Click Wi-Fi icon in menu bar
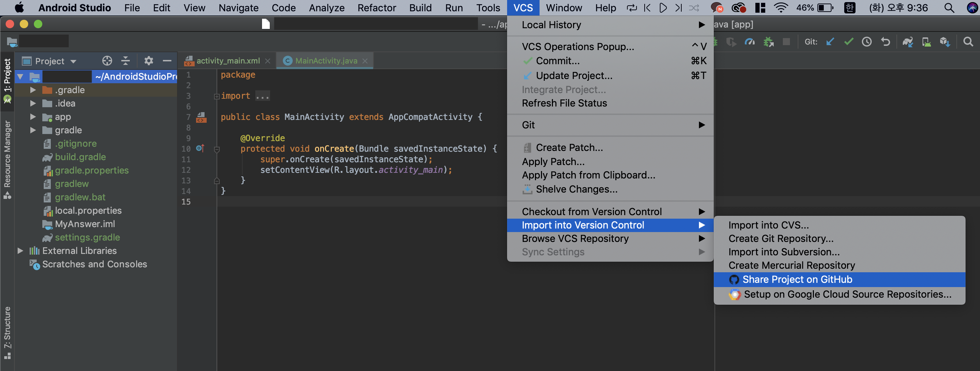The width and height of the screenshot is (980, 371). pos(781,8)
